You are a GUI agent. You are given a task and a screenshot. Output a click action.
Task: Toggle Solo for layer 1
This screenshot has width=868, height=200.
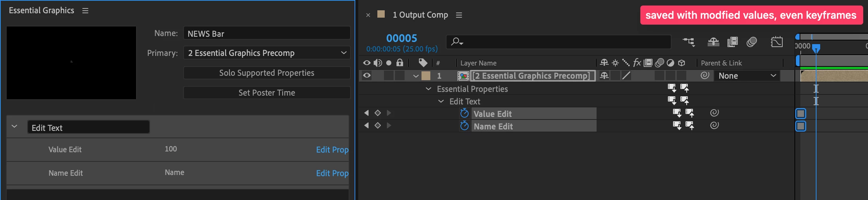coord(389,75)
